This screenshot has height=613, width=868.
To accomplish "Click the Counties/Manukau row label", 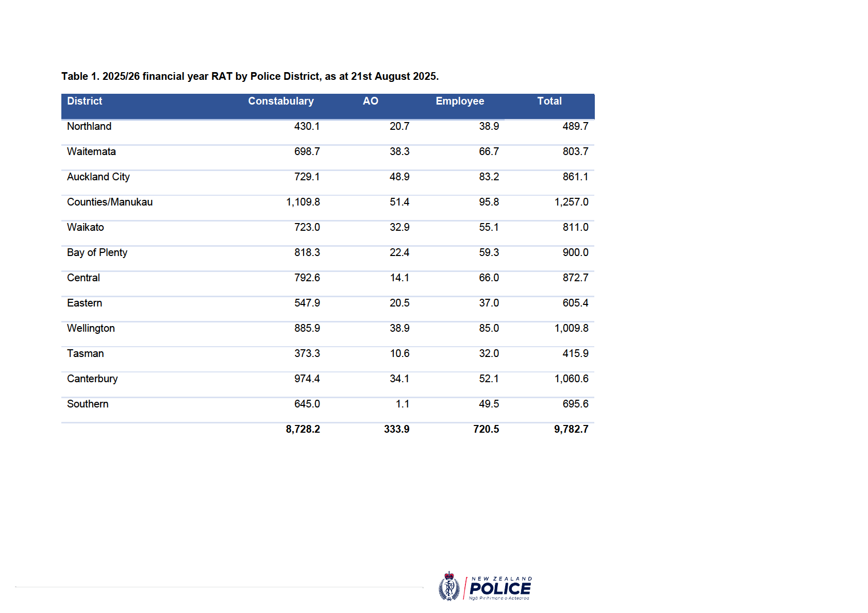I will (x=110, y=202).
